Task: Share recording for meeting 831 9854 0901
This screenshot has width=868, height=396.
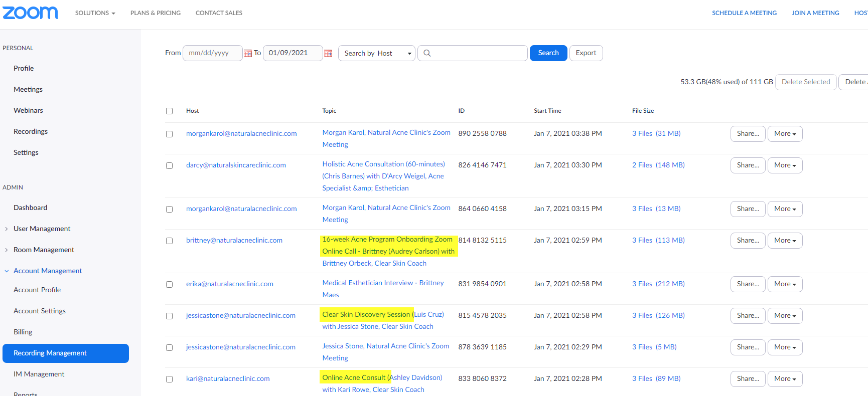Action: tap(748, 284)
